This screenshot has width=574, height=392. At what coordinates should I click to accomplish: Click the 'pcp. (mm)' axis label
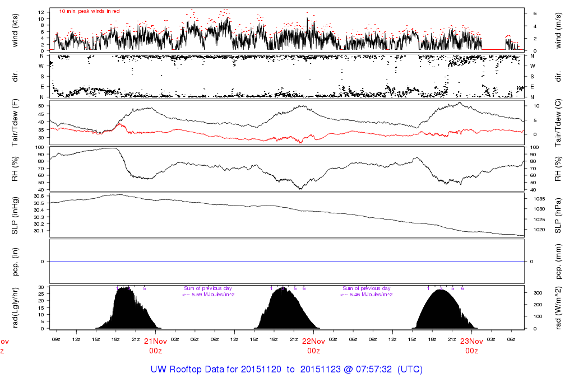point(558,261)
